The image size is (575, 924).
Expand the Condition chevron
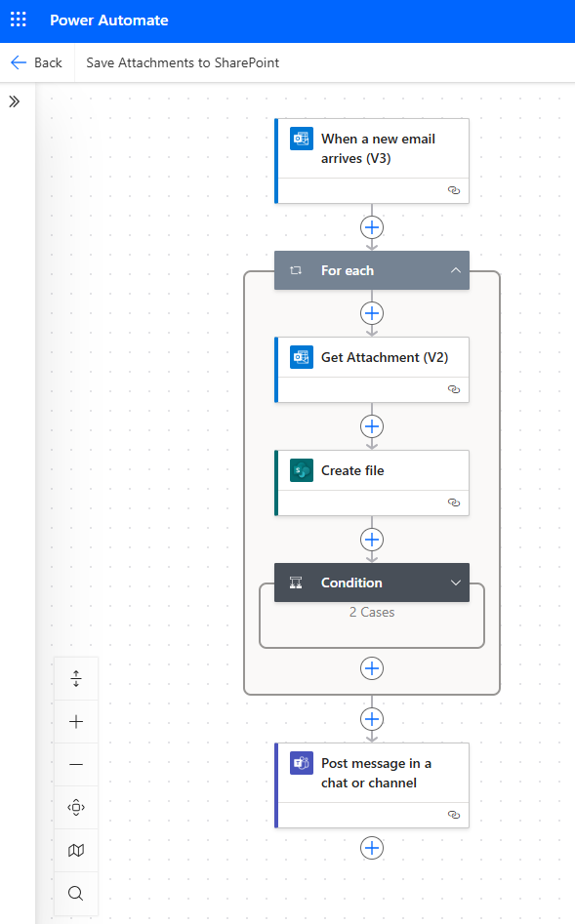tap(455, 583)
